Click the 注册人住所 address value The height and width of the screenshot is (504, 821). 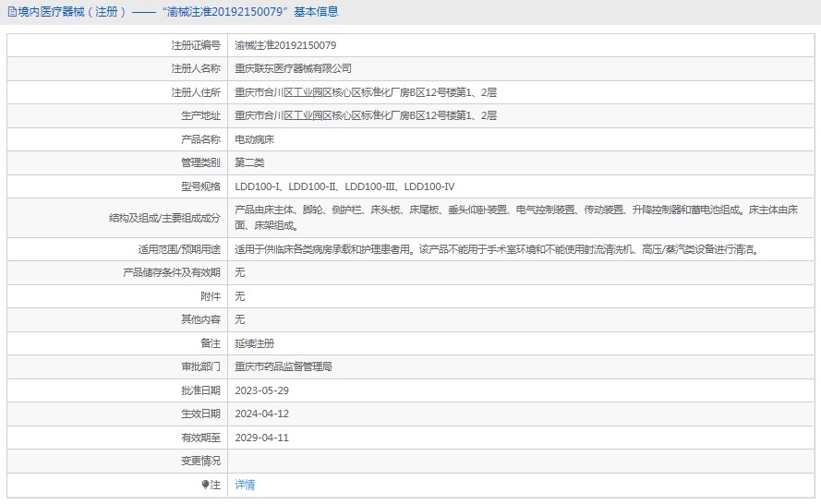click(x=366, y=92)
